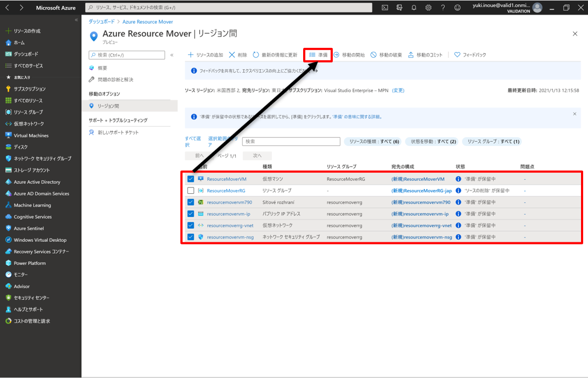The image size is (588, 378).
Task: Open 仮想ネットワーク in the sidebar
Action: 24,124
